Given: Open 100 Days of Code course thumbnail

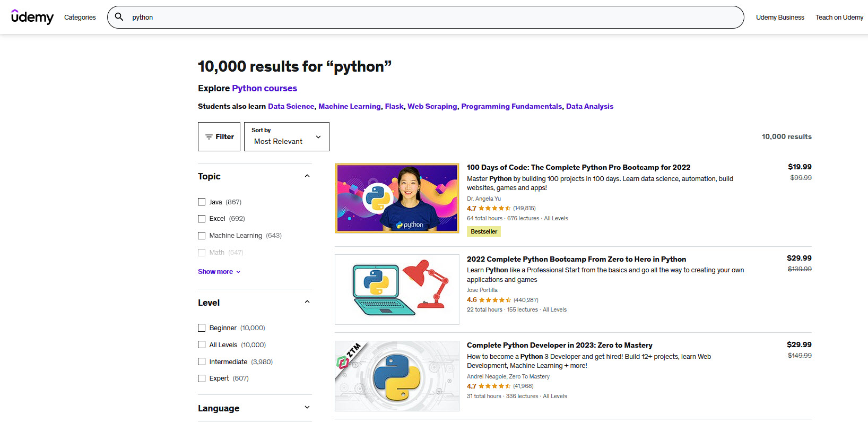Looking at the screenshot, I should [x=397, y=198].
